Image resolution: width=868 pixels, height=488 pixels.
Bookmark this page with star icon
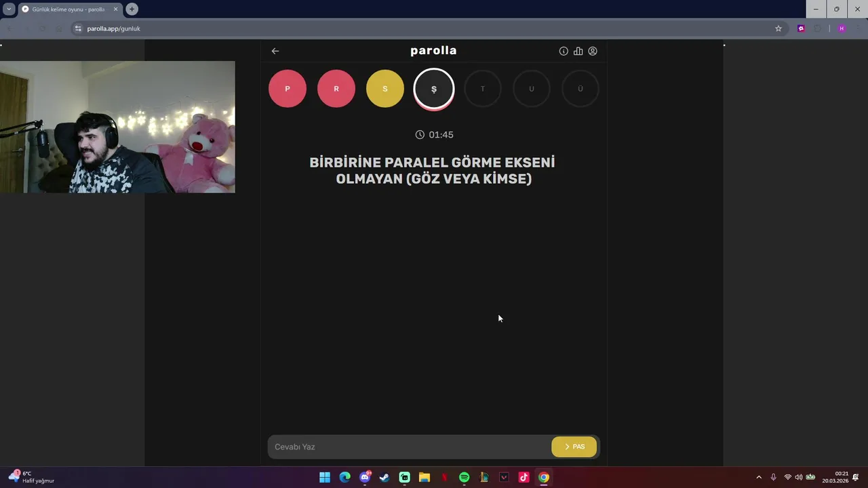coord(778,28)
